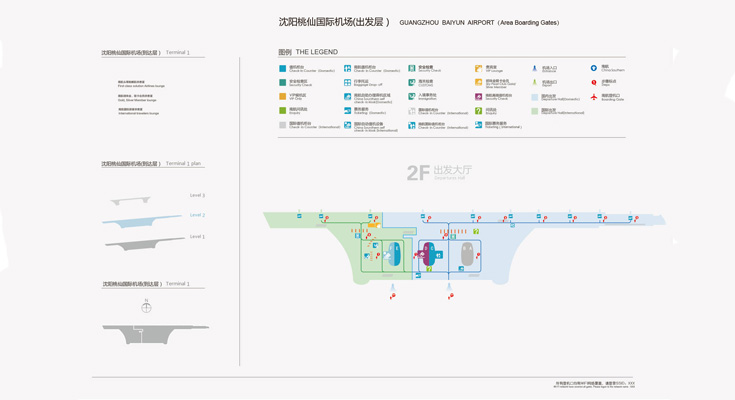The image size is (735, 400).
Task: Click the blue F/E check-in island on map
Action: coord(395,254)
